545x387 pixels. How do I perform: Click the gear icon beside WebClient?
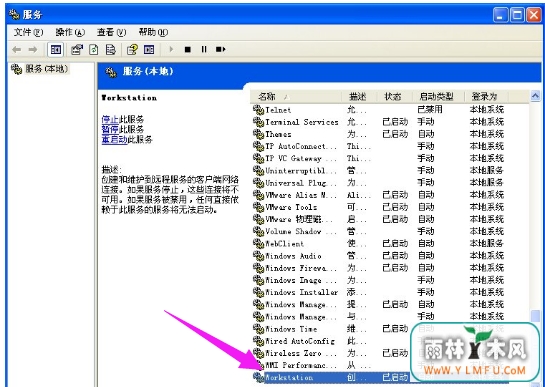(x=258, y=244)
